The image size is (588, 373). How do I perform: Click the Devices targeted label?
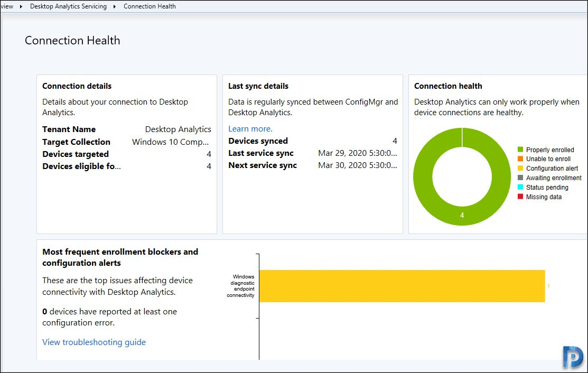[x=76, y=154]
